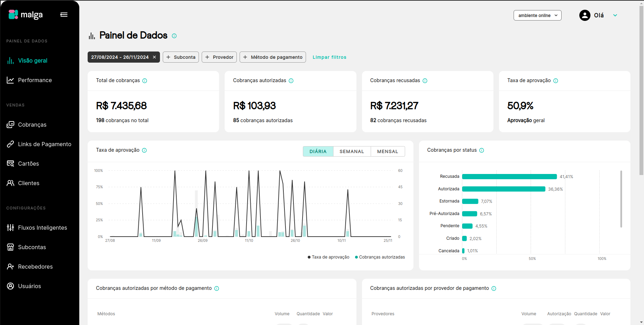The image size is (644, 325).
Task: Click the status chart vertical scrollbar
Action: tap(621, 199)
